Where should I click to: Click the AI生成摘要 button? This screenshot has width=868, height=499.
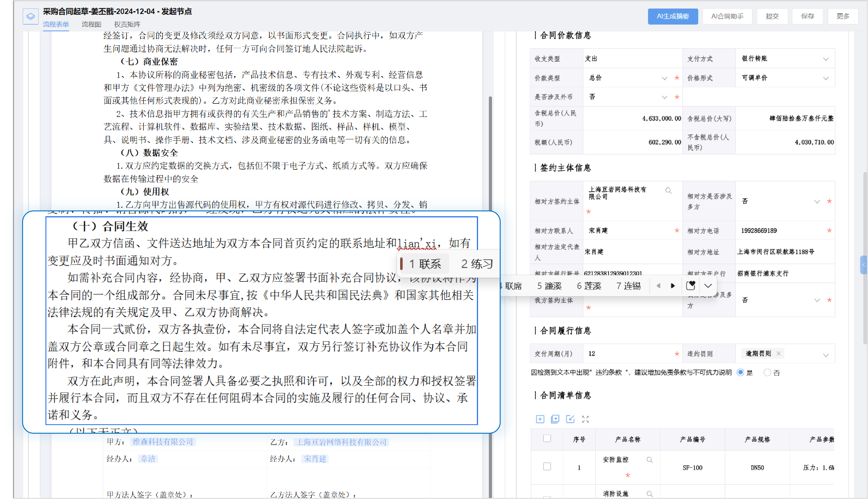(x=673, y=16)
